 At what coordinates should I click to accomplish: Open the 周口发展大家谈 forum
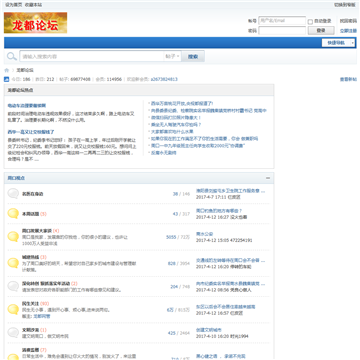(x=37, y=231)
